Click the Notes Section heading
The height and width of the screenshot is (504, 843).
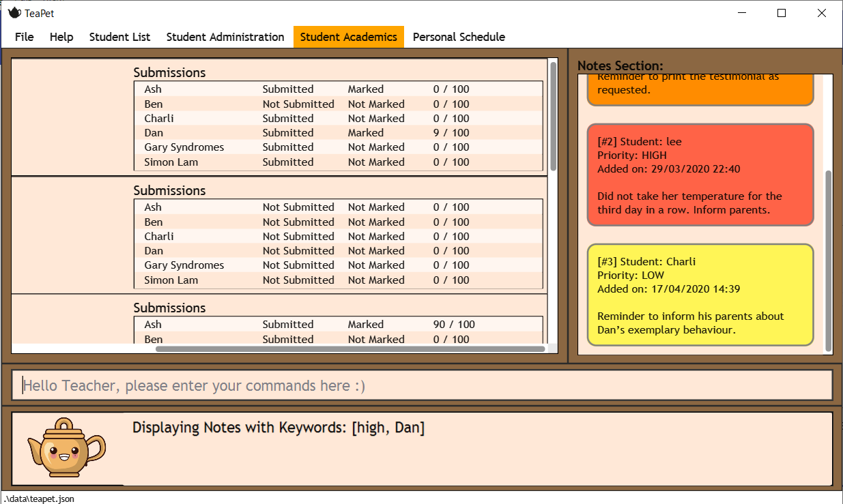(620, 65)
